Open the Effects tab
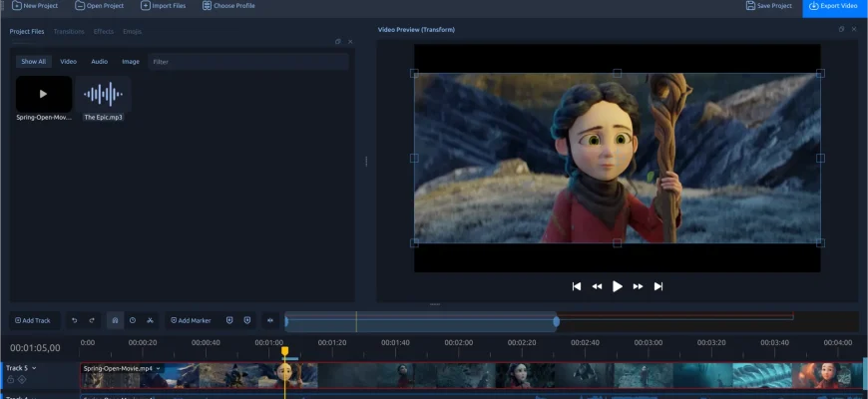The width and height of the screenshot is (868, 399). (104, 32)
